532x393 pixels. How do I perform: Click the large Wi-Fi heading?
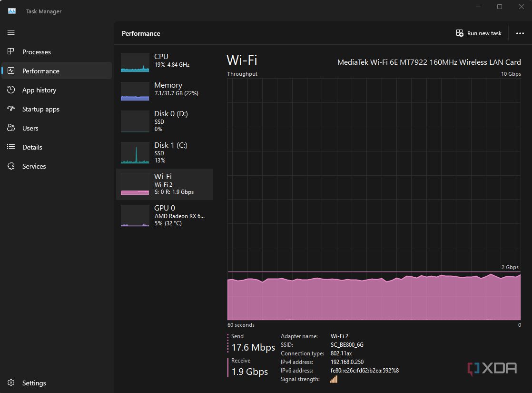[242, 60]
